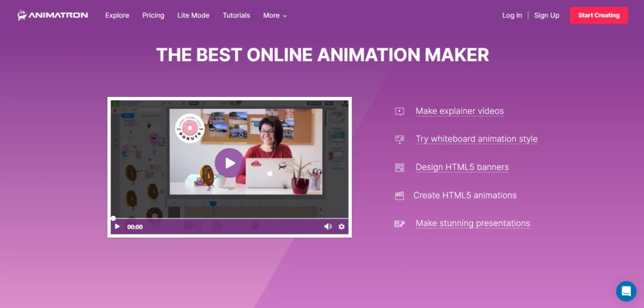The image size is (644, 308).
Task: Open the Make stunning presentations link
Action: point(473,224)
